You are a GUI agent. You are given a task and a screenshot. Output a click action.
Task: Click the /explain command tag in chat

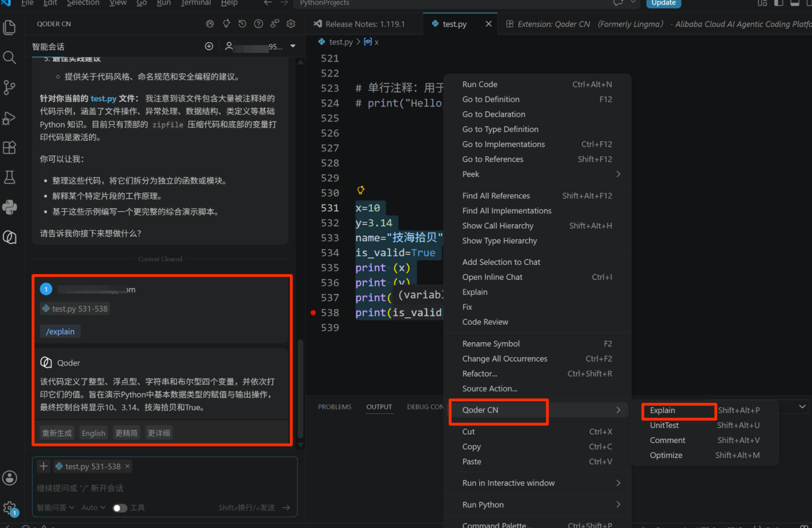pyautogui.click(x=60, y=331)
